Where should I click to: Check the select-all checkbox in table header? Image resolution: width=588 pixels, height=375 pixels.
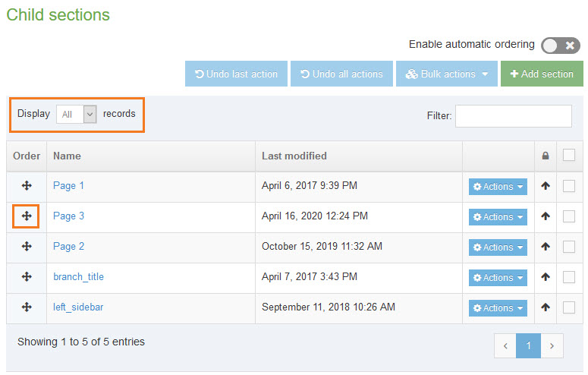(x=569, y=155)
